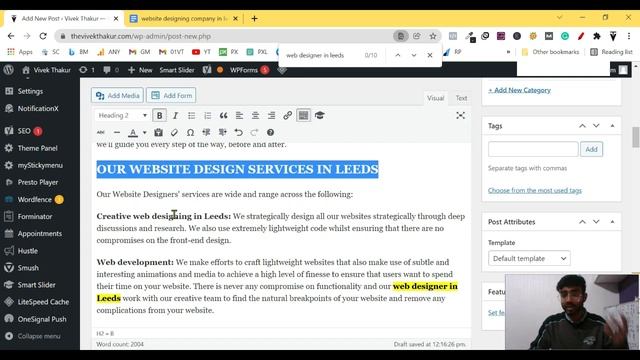Viewport: 640px width, 360px height.
Task: Apply italic formatting
Action: click(x=176, y=116)
